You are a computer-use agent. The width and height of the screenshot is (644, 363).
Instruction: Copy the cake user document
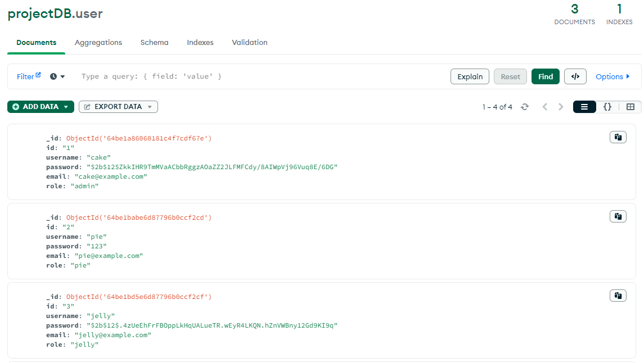click(x=618, y=137)
